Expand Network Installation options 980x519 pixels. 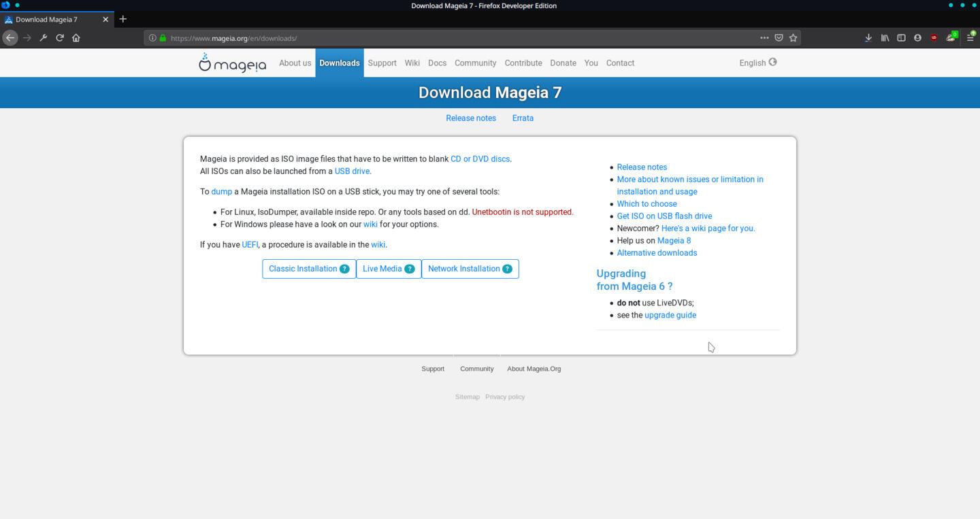pos(470,269)
